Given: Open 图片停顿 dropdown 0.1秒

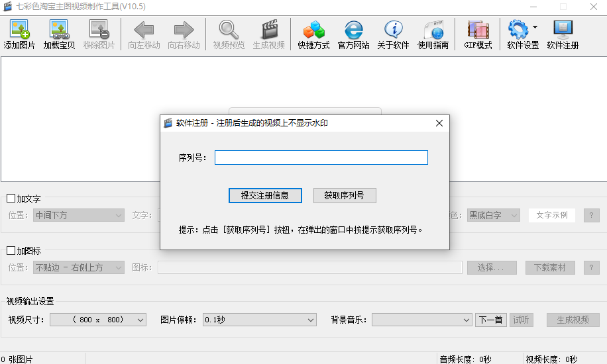Looking at the screenshot, I should [259, 320].
